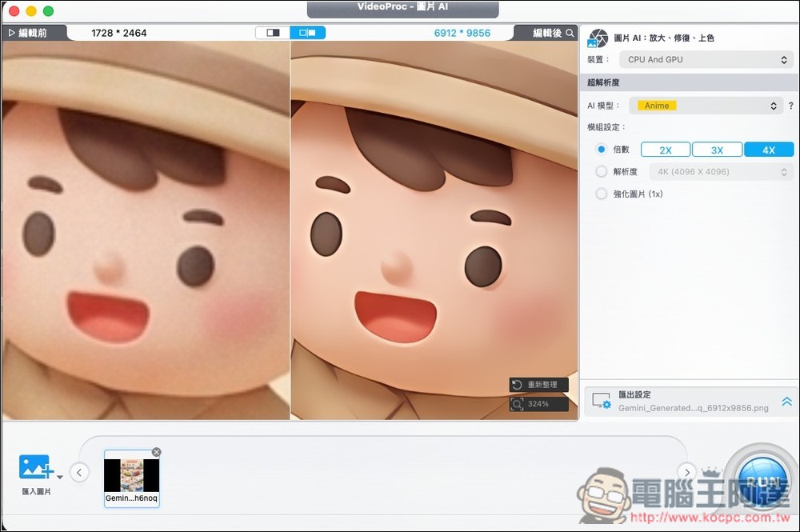800x532 pixels.
Task: Collapse the 匯出設定 panel with the chevron
Action: [x=787, y=400]
